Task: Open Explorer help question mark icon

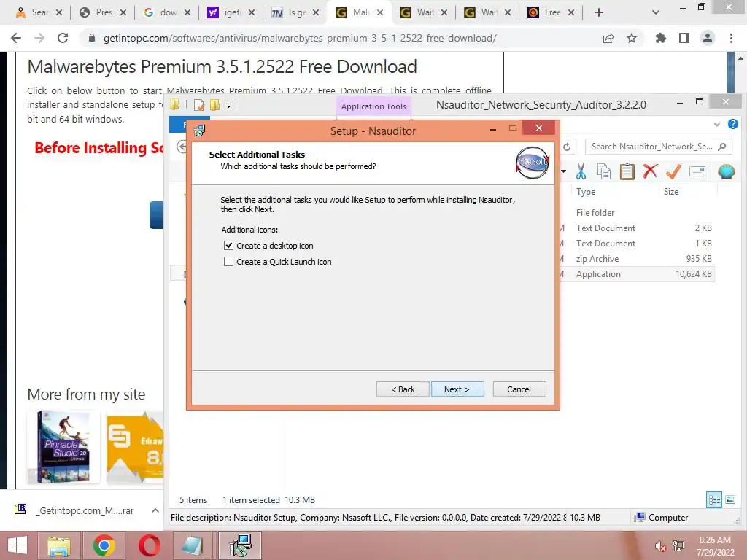Action: click(732, 124)
